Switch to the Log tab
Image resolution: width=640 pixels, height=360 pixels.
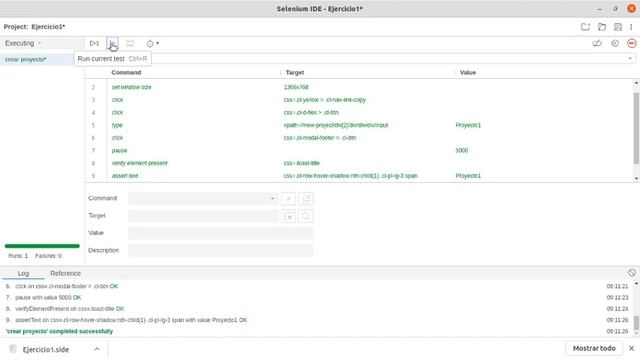pyautogui.click(x=23, y=273)
